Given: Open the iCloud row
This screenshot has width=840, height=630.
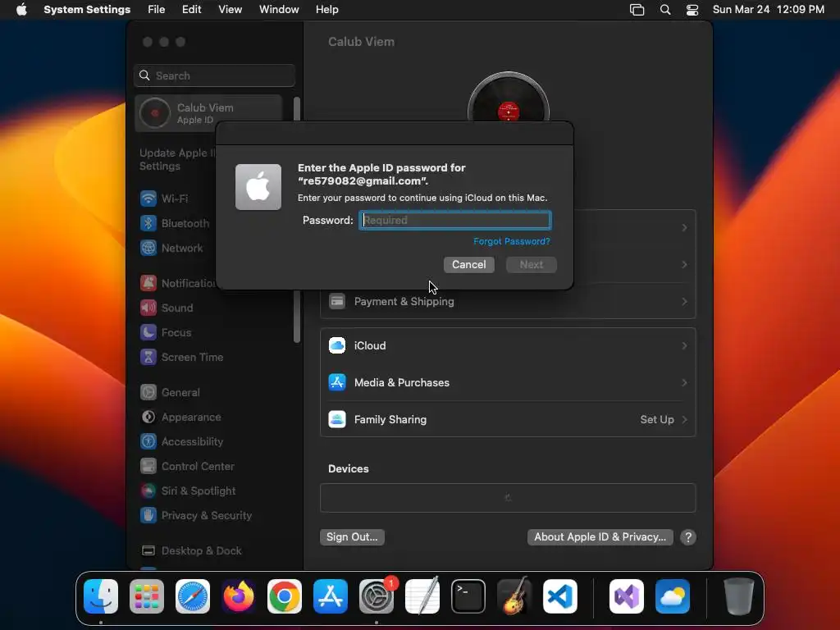Looking at the screenshot, I should click(x=508, y=346).
